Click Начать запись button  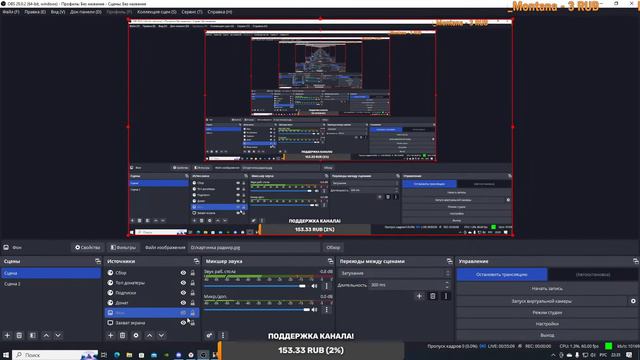tap(547, 288)
